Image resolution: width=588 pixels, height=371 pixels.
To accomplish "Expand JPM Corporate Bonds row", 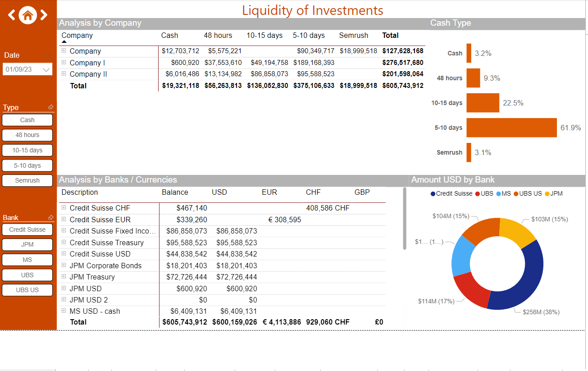I will (x=64, y=265).
